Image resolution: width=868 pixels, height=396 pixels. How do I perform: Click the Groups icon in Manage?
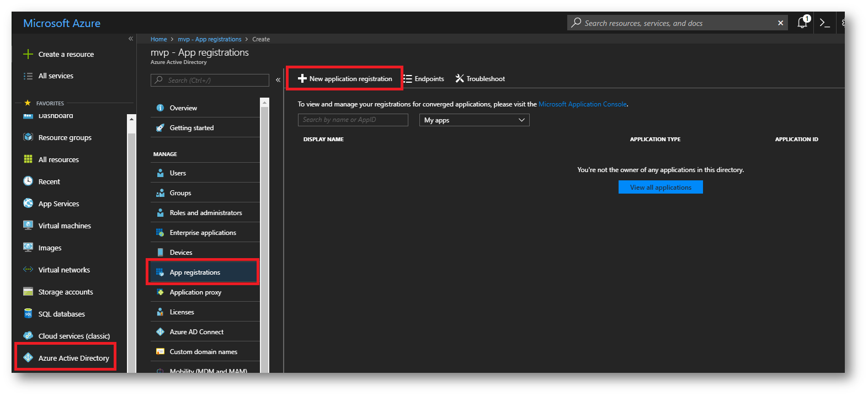tap(160, 193)
